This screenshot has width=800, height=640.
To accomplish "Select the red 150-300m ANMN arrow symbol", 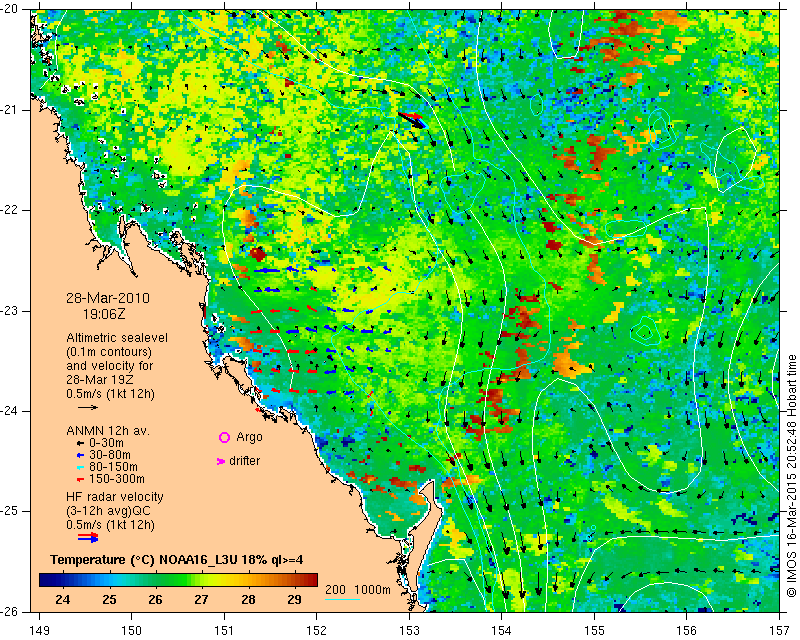I will 80,480.
